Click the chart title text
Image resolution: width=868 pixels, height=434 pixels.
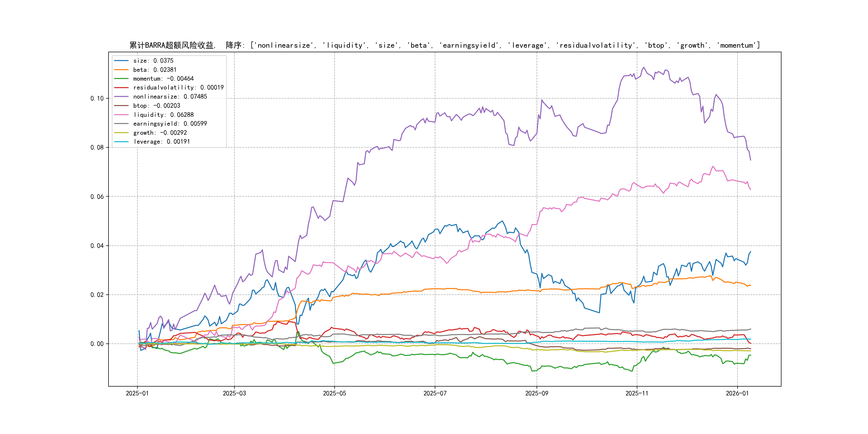(x=444, y=46)
